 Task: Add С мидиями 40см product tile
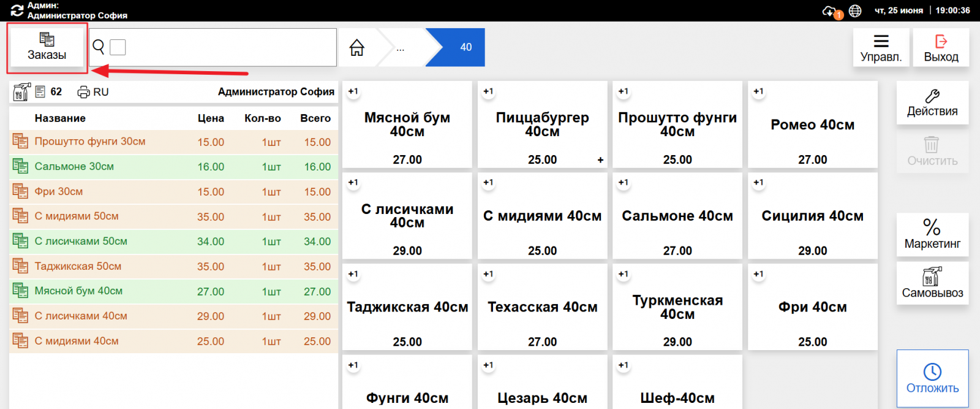542,216
